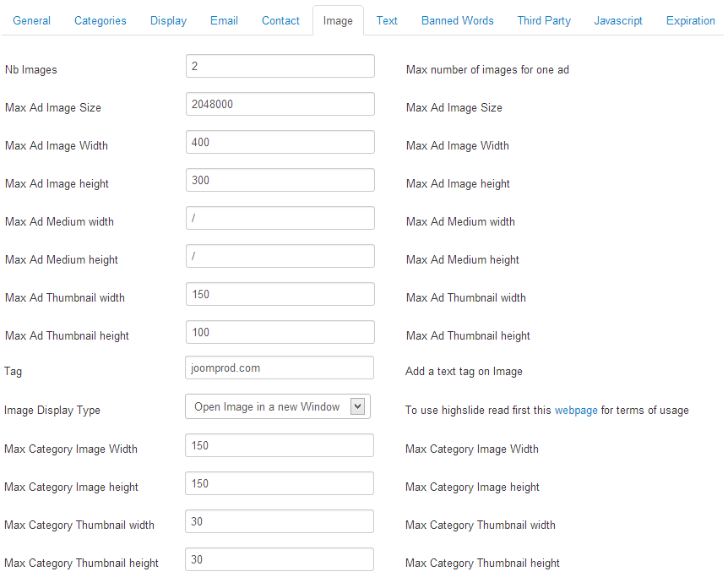Select the Max Ad Thumbnail height field

pyautogui.click(x=280, y=333)
